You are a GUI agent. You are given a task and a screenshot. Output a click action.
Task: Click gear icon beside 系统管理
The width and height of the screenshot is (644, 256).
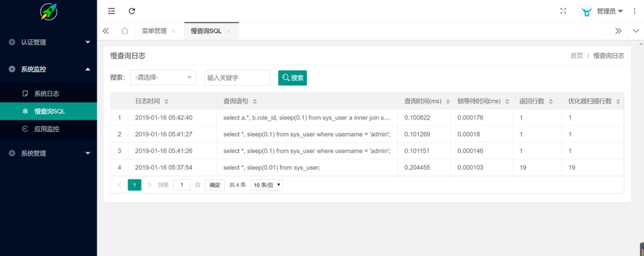[12, 153]
